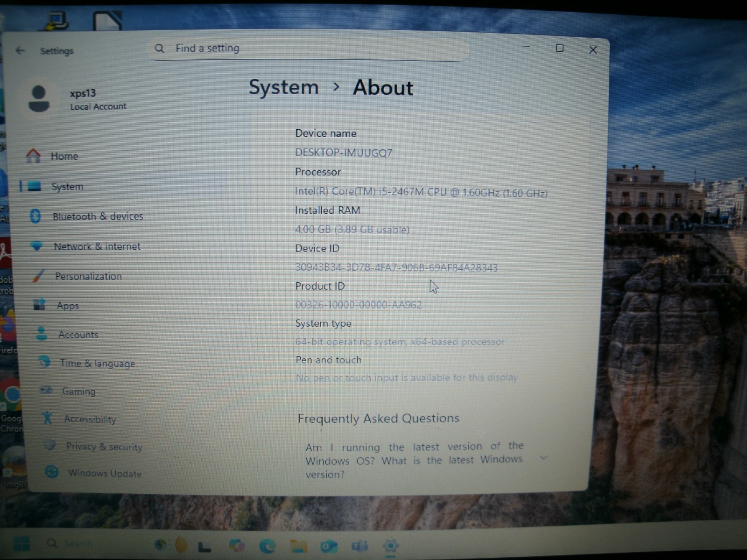Open Gaming settings category
The image size is (747, 560).
(78, 391)
